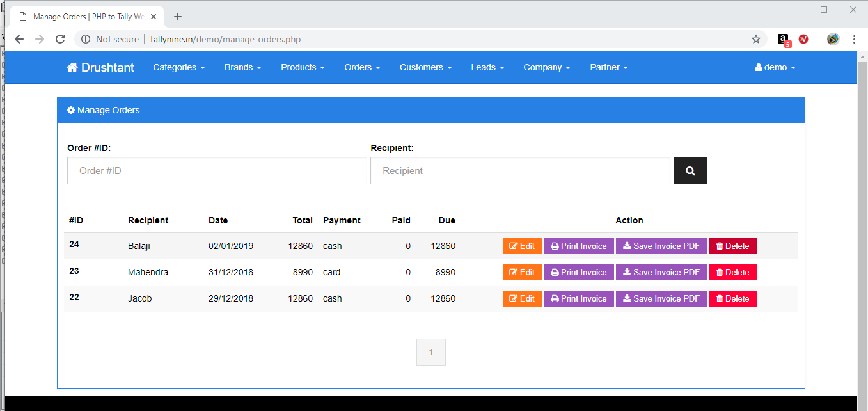Bookmark this page with star icon
Viewport: 868px width, 411px height.
click(x=756, y=39)
